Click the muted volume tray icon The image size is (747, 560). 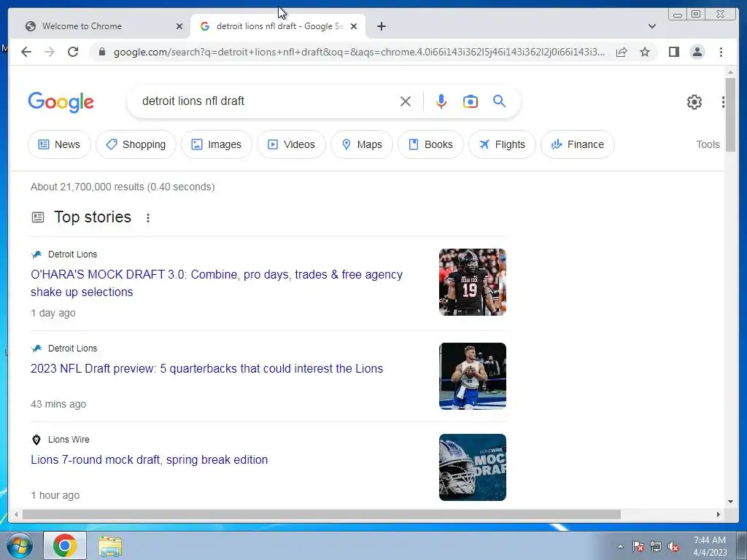673,546
